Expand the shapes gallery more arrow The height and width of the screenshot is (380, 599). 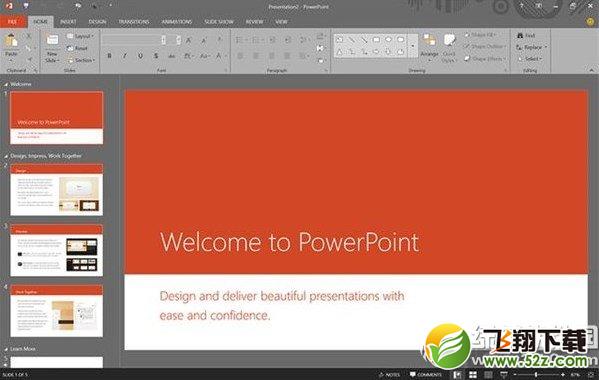tap(413, 46)
